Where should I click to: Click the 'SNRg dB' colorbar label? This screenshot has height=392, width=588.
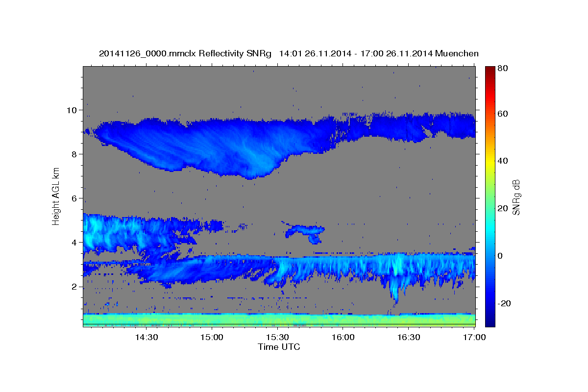pyautogui.click(x=516, y=196)
